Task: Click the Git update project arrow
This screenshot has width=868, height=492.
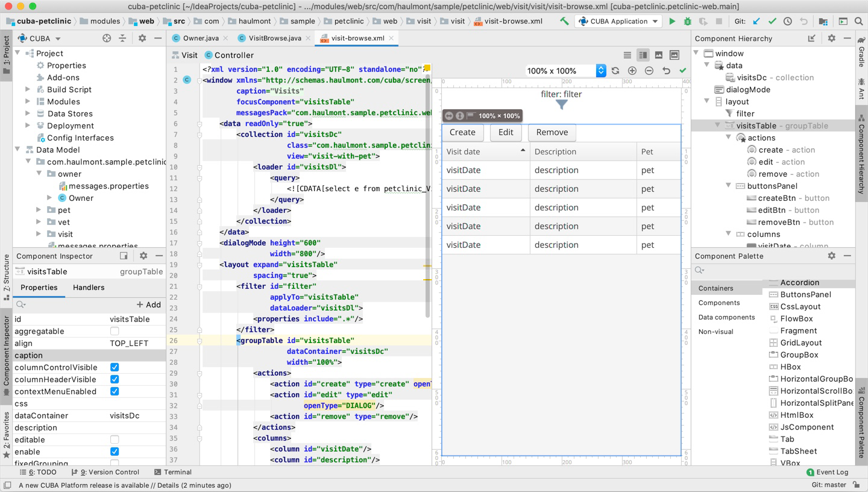Action: pos(756,21)
